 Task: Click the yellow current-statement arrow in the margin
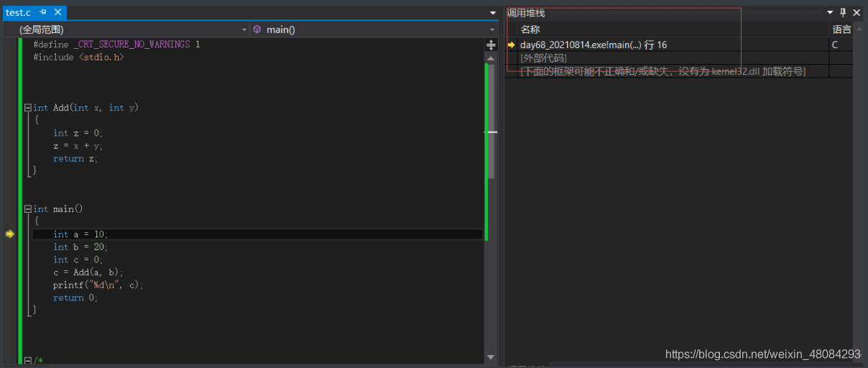pos(10,234)
